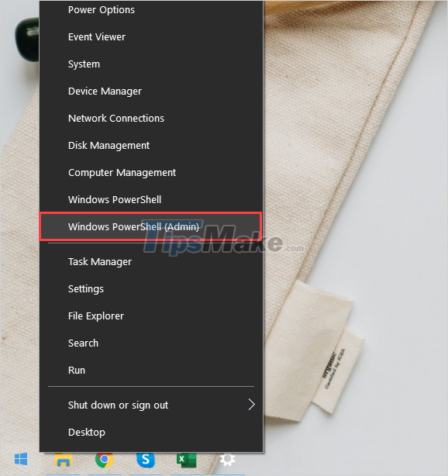Launch Windows PowerShell (Admin)
Screen dimensions: 448x476
coord(150,227)
